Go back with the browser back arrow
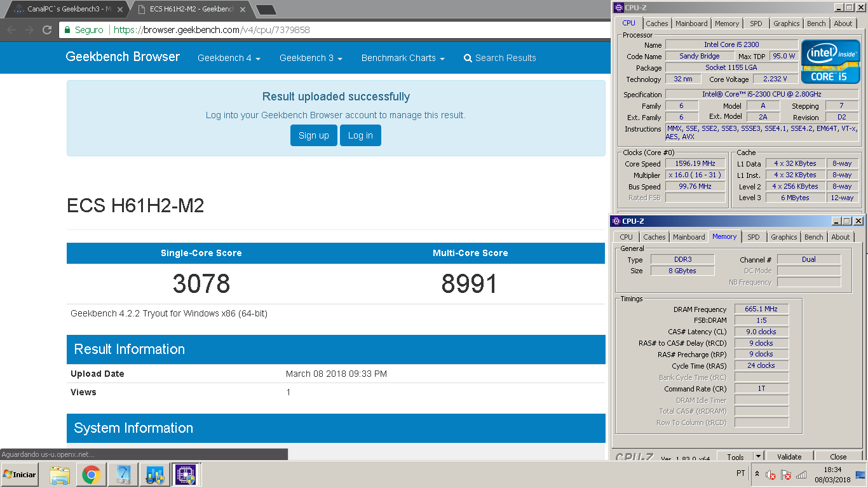The width and height of the screenshot is (868, 488). (11, 30)
